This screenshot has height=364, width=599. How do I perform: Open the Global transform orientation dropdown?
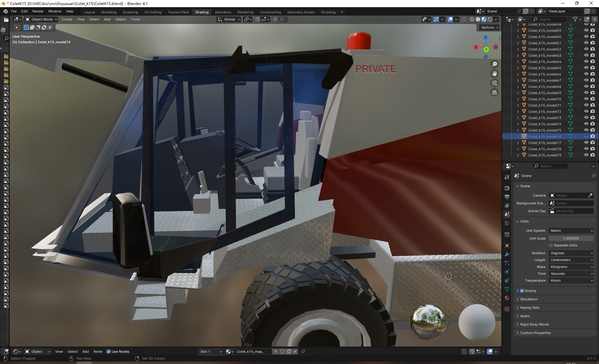click(229, 19)
